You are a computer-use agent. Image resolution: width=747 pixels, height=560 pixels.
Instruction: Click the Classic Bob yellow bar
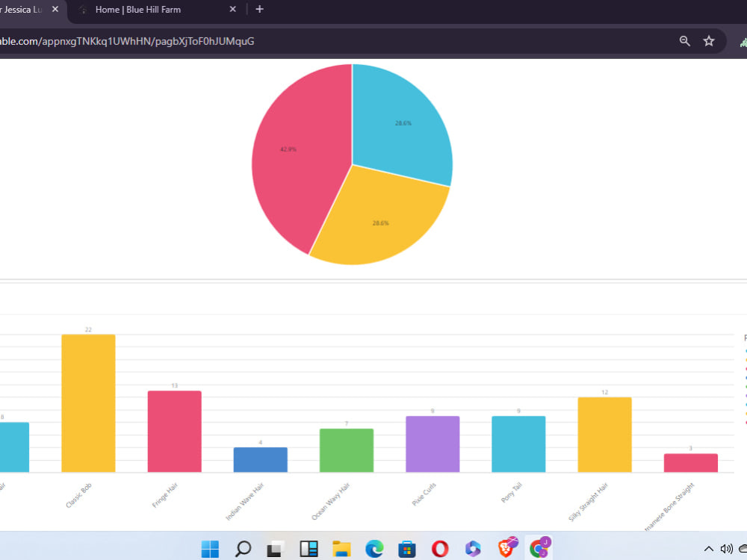tap(88, 403)
